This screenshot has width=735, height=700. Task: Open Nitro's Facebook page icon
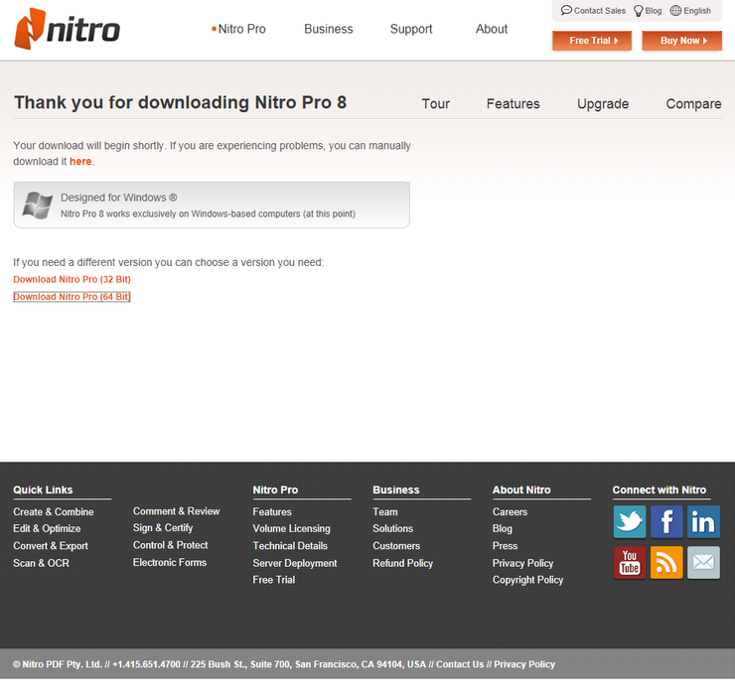(x=666, y=521)
